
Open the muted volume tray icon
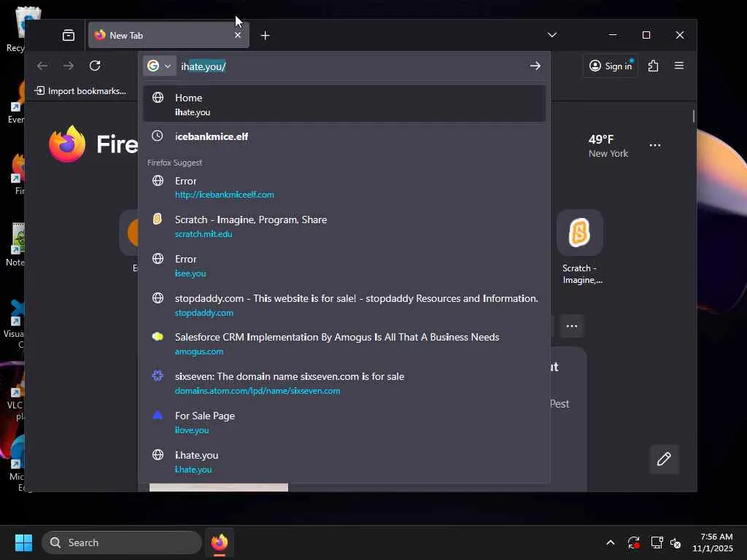pos(675,542)
